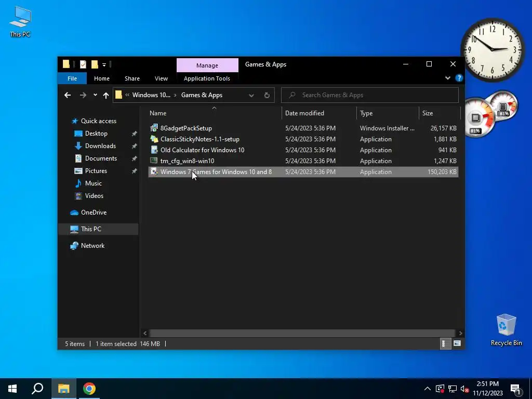
Task: Open the 8GadgetPackSetup installer file icon
Action: pyautogui.click(x=154, y=128)
